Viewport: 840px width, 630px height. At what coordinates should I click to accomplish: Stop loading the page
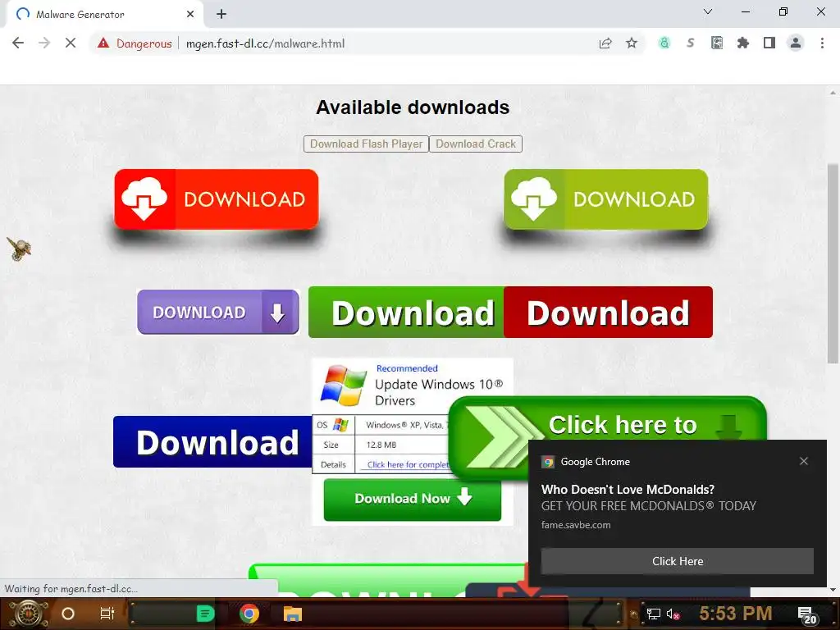point(71,43)
